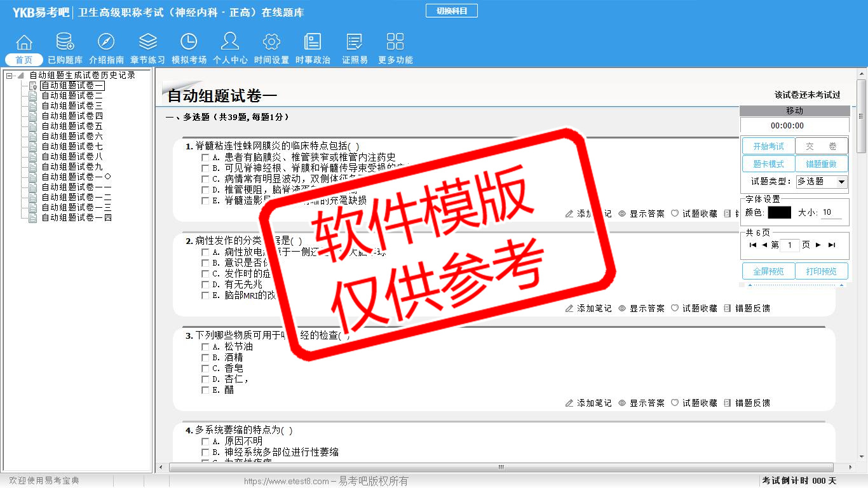The height and width of the screenshot is (488, 868).
Task: Select checkbox B 酒精
Action: point(205,358)
